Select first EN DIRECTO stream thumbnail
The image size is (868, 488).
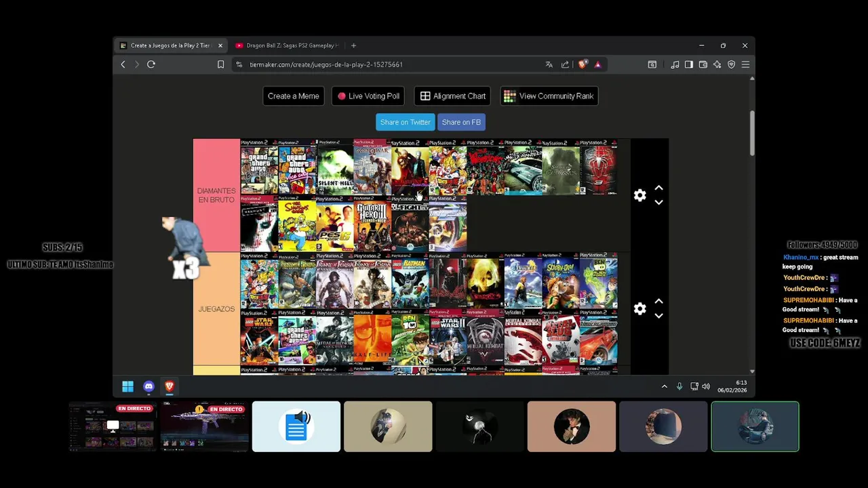tap(113, 426)
